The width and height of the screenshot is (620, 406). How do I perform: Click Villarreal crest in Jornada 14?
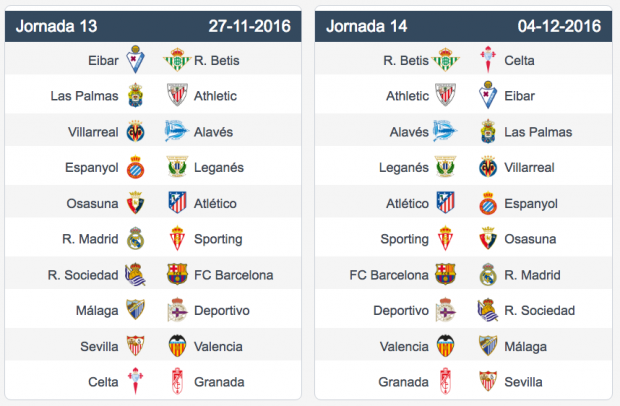(488, 167)
